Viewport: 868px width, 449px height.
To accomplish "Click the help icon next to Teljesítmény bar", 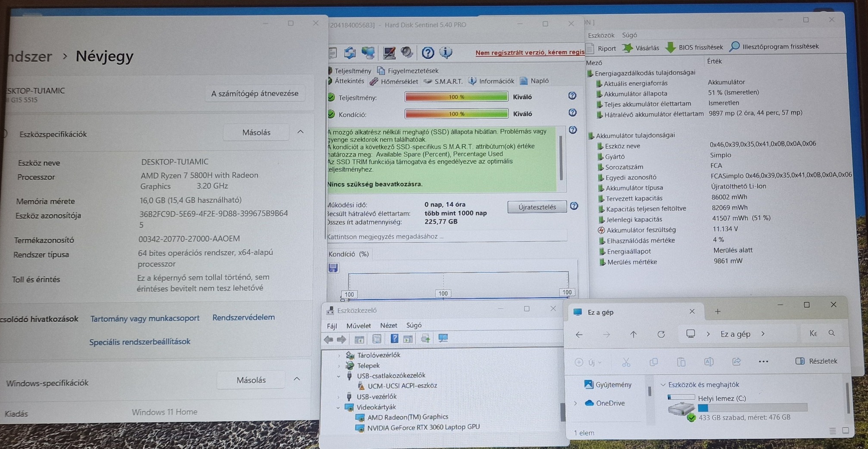I will click(x=572, y=96).
